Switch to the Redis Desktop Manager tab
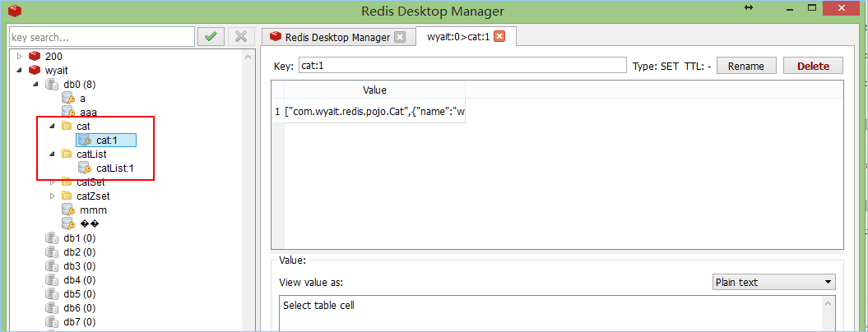The width and height of the screenshot is (868, 332). coord(338,38)
